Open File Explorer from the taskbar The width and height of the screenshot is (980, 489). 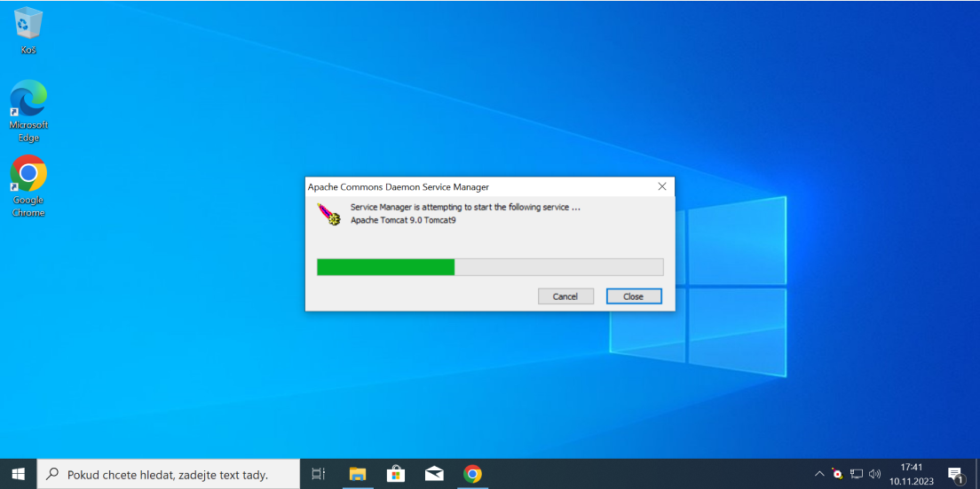click(x=357, y=474)
